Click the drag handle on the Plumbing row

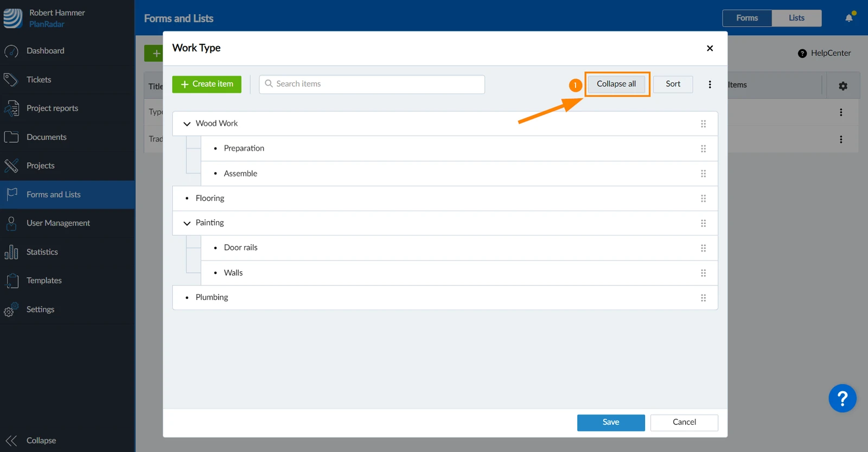703,298
